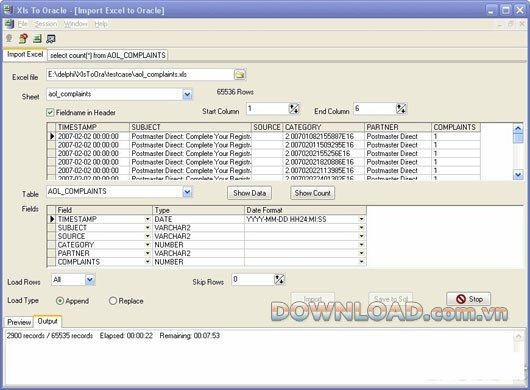
Task: Switch to the select count(*) query tab
Action: (x=108, y=55)
